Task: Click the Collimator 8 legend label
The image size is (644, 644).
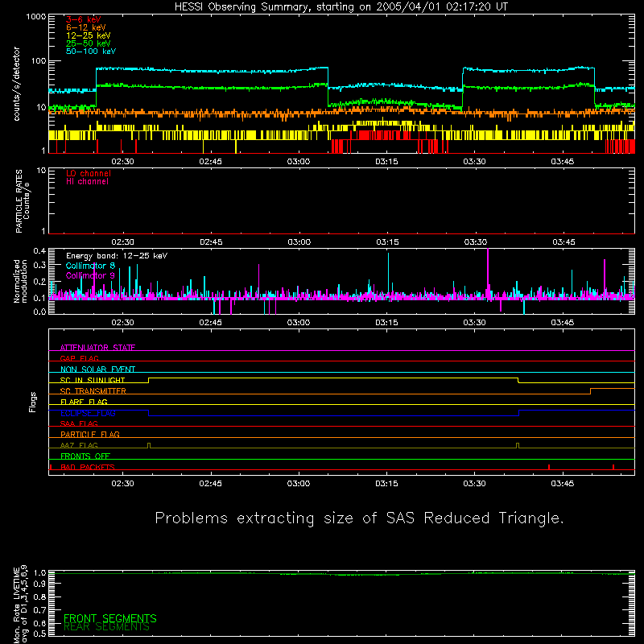Action: [x=90, y=266]
